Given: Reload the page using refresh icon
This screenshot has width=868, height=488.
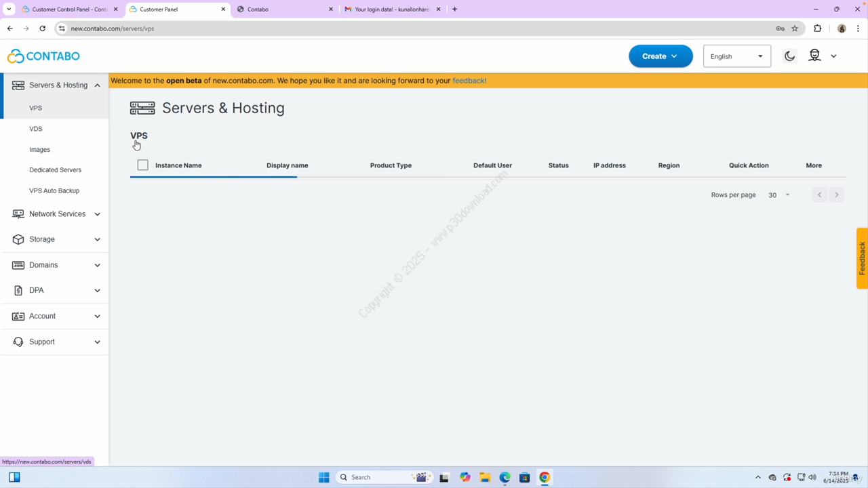Looking at the screenshot, I should click(x=42, y=28).
